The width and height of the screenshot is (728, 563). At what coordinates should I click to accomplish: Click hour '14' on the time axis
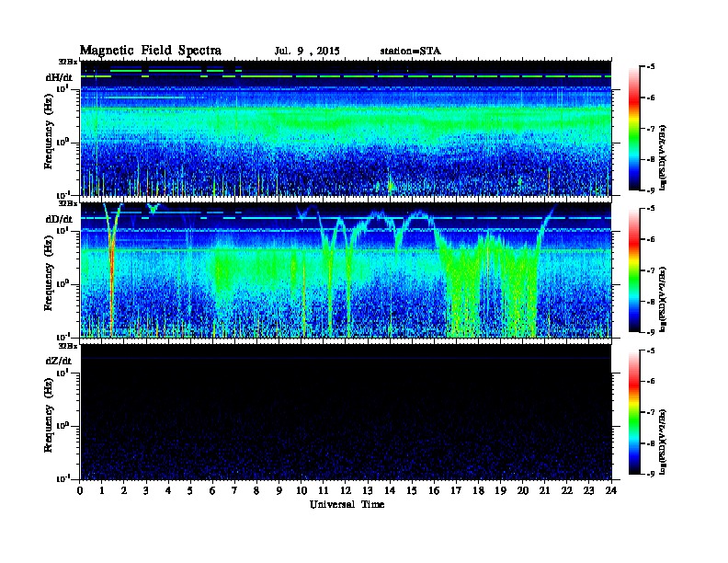tap(390, 491)
